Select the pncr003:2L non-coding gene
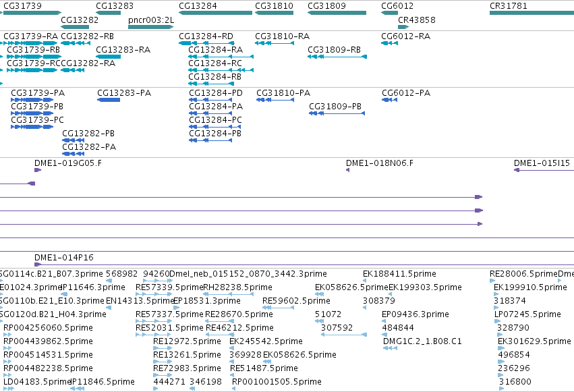This screenshot has height=392, width=574. click(x=150, y=27)
